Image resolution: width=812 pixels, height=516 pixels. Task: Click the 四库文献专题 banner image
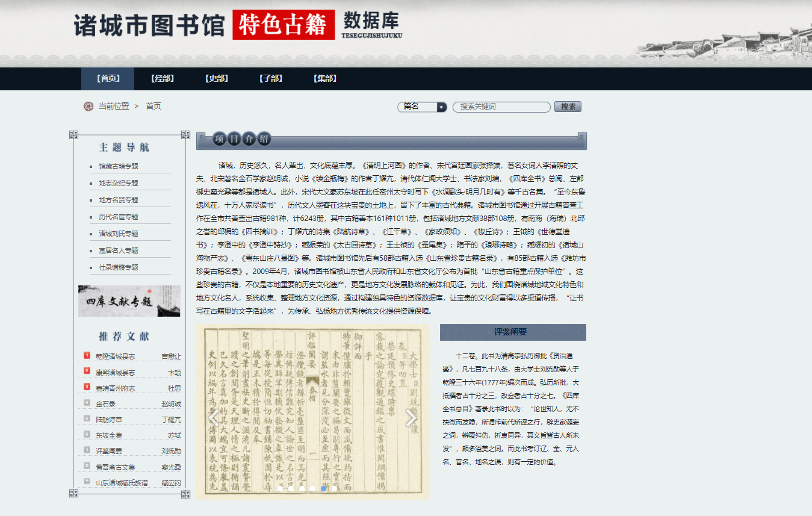tap(129, 301)
